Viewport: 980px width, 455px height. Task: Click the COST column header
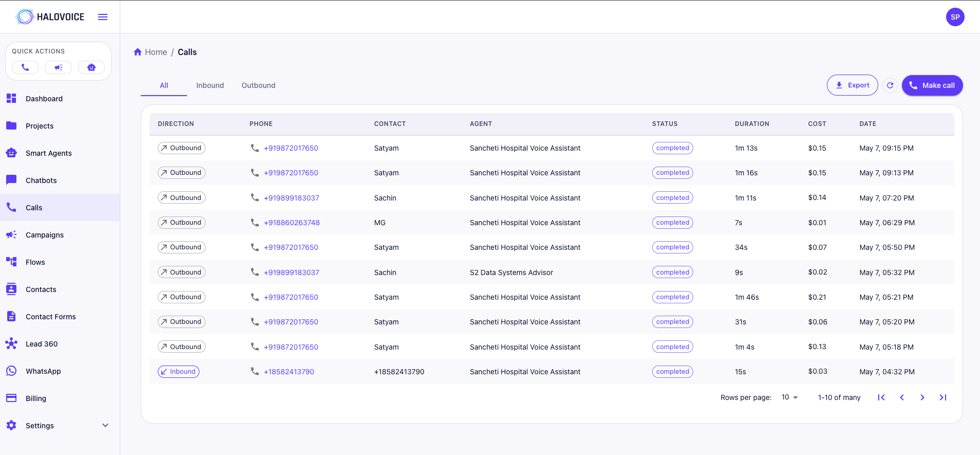click(x=817, y=124)
